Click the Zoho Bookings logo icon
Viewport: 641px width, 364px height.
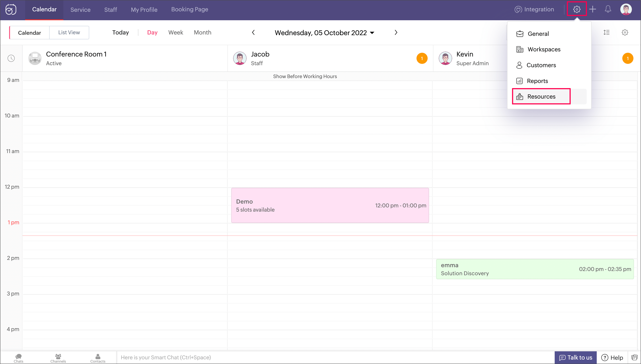click(11, 10)
